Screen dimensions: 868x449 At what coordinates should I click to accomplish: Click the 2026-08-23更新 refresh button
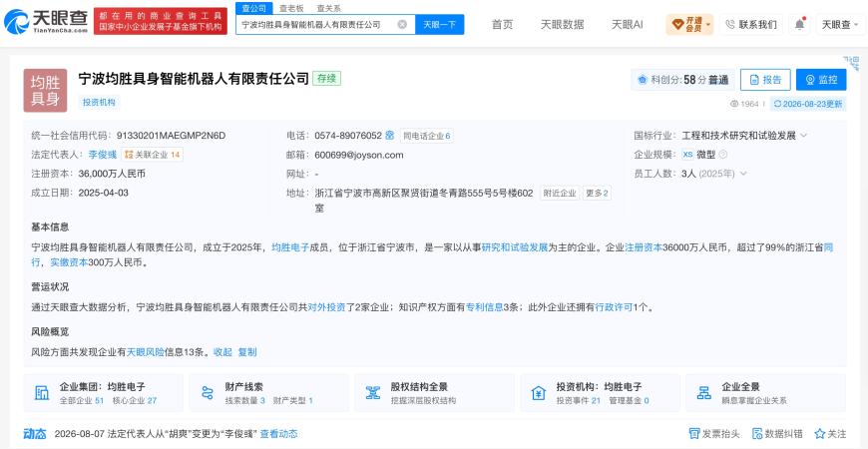(x=808, y=104)
